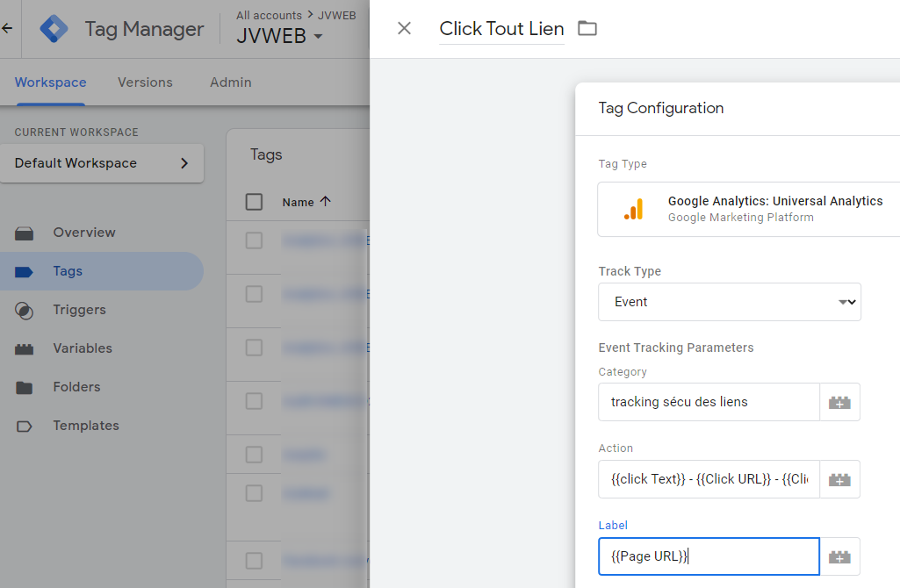Insert variable in the Label field
Screen dimensions: 900x588
click(x=839, y=556)
